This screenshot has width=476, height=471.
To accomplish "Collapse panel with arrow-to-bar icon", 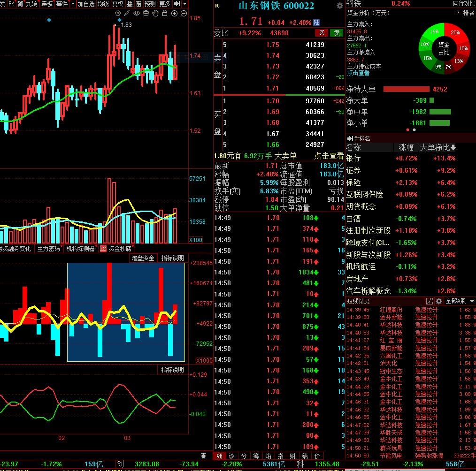I will [x=177, y=4].
